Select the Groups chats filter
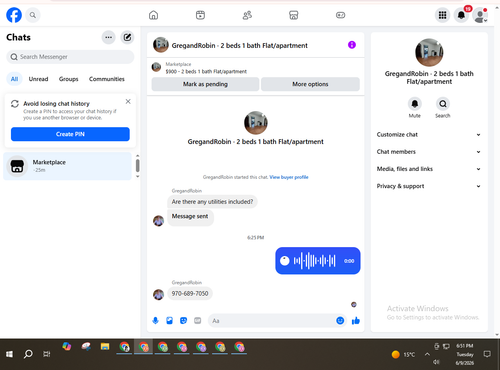The width and height of the screenshot is (500, 370). [68, 79]
